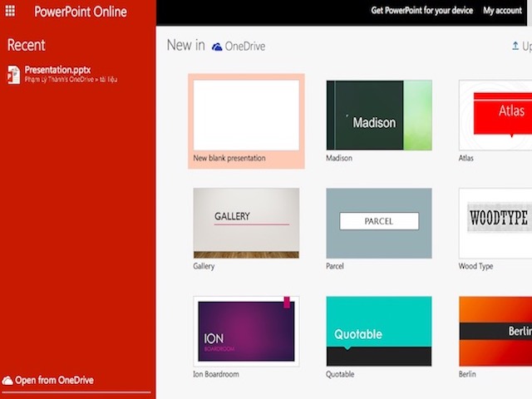Click the OneDrive cloud icon beside New in
This screenshot has height=399, width=532.
[x=217, y=47]
